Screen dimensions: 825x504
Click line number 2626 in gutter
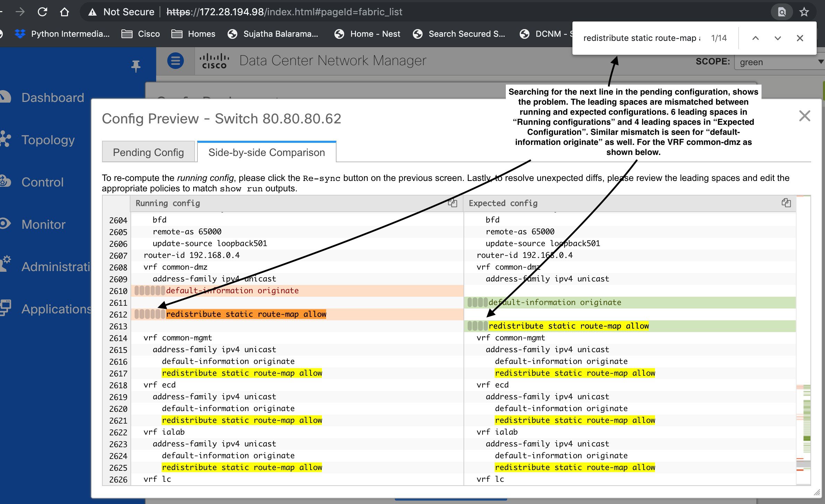coord(118,479)
